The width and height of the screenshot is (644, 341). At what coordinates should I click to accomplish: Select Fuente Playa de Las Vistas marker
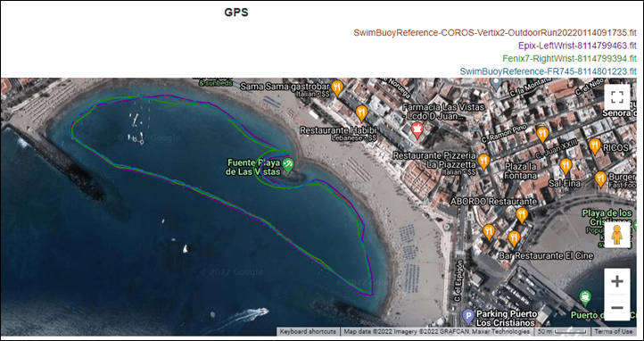coord(289,165)
